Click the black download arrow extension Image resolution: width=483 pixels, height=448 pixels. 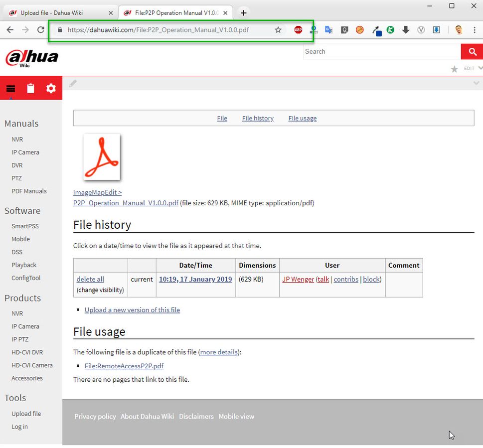[406, 30]
